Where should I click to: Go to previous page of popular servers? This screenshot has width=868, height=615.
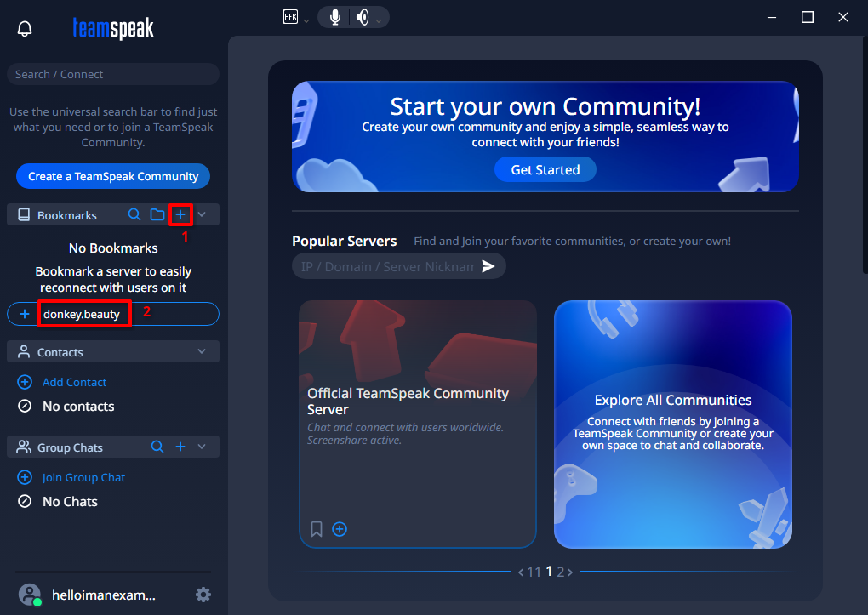coord(520,572)
